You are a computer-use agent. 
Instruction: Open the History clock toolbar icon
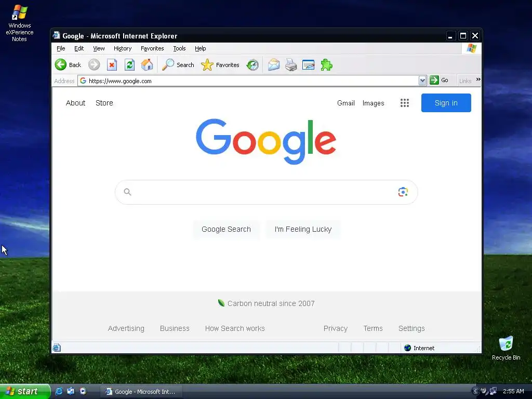tap(252, 65)
